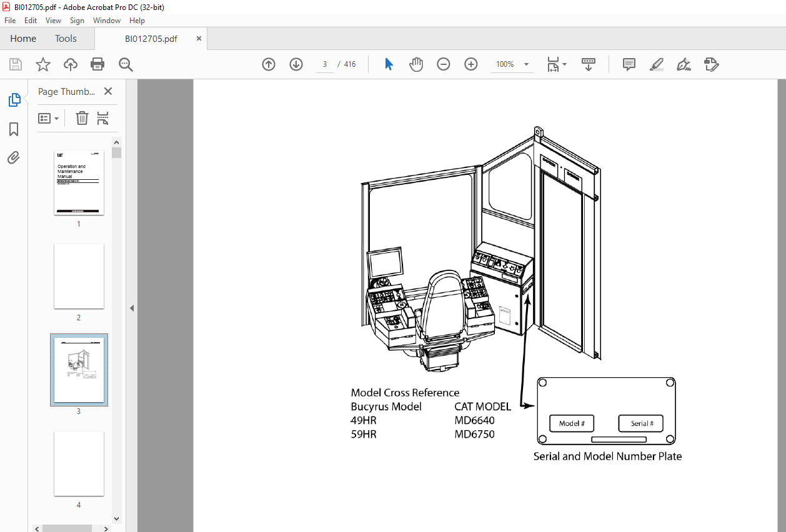786x532 pixels.
Task: Select the BI012705.pdf document tab
Action: 151,39
